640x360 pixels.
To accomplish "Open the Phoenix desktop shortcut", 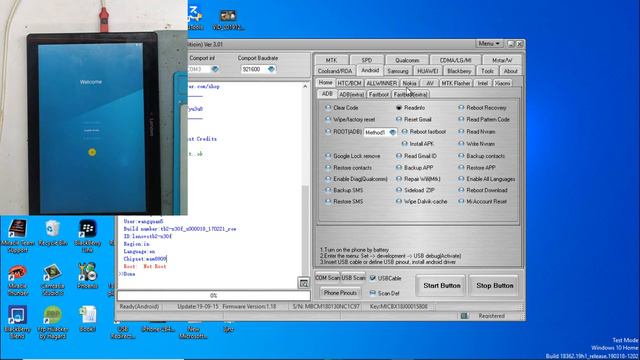I will coord(87,276).
